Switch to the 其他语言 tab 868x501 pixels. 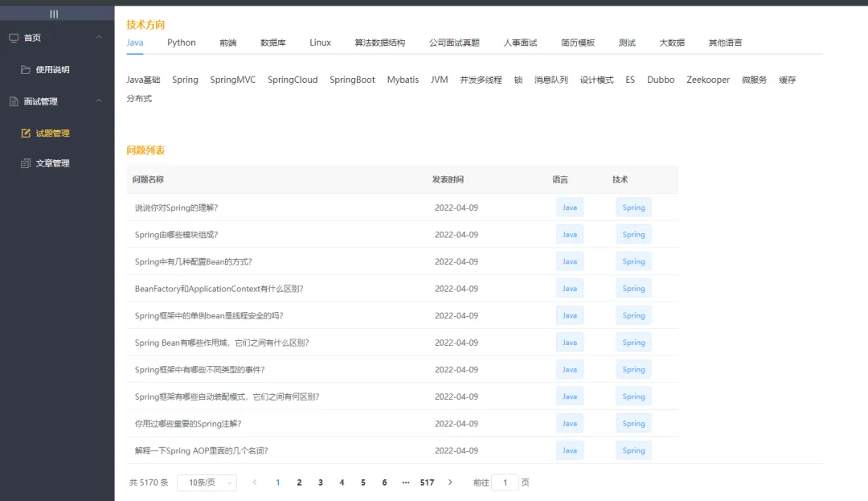(x=725, y=43)
